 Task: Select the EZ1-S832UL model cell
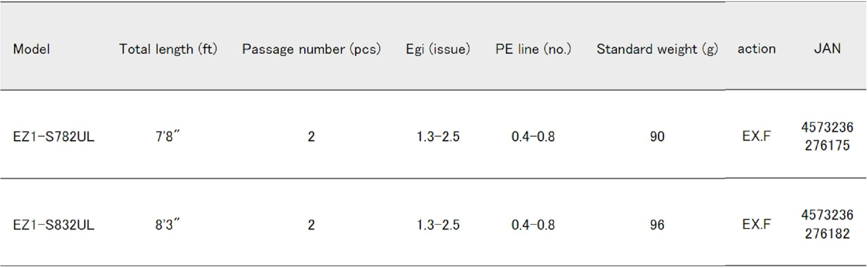tap(53, 225)
